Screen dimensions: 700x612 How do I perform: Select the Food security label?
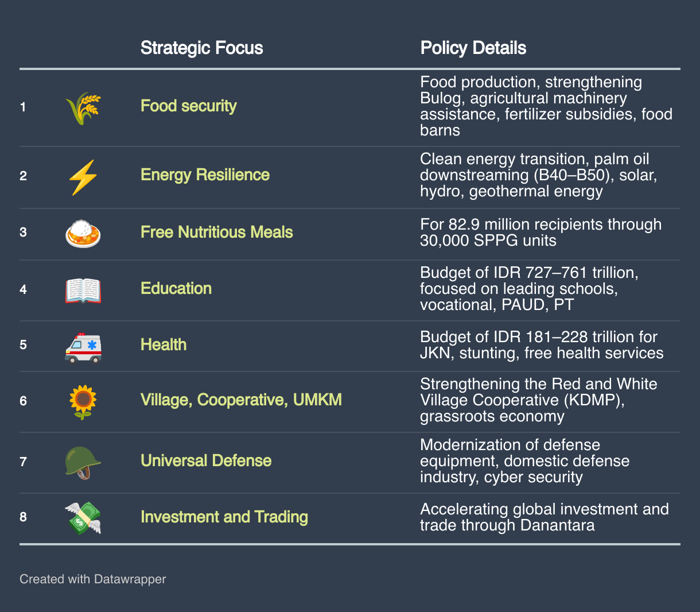[189, 106]
